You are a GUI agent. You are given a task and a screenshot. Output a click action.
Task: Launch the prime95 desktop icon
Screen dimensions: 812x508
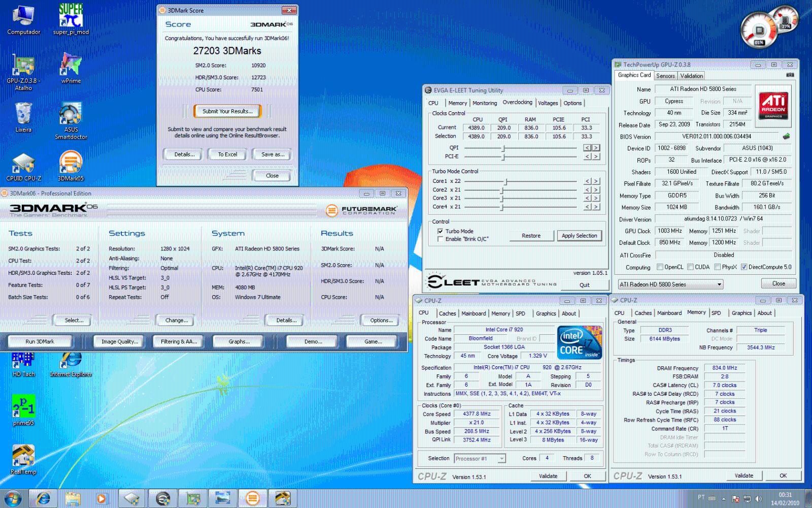[23, 410]
